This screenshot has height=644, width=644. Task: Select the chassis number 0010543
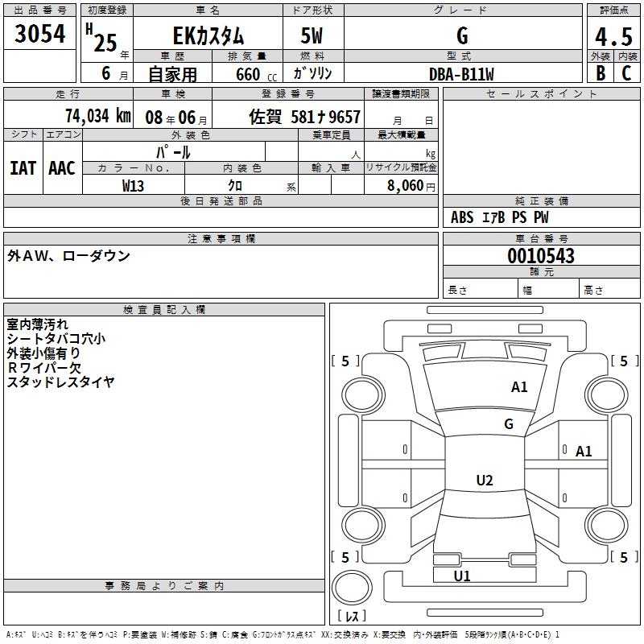(x=541, y=256)
